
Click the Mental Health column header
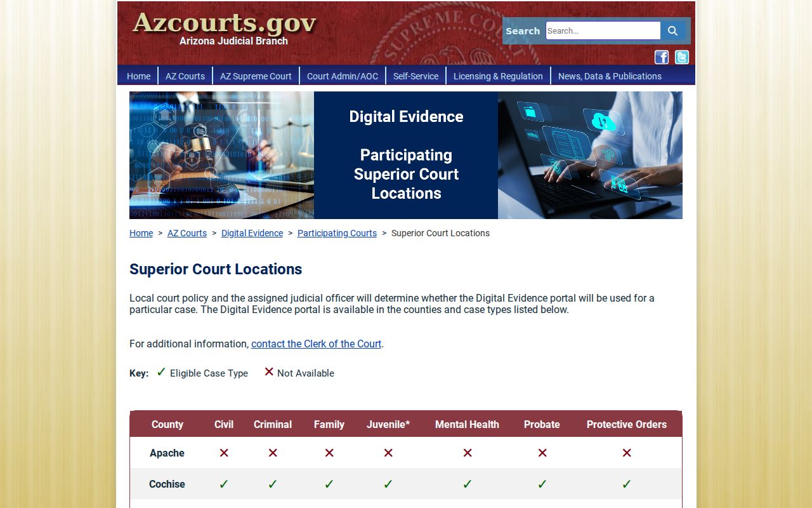467,424
